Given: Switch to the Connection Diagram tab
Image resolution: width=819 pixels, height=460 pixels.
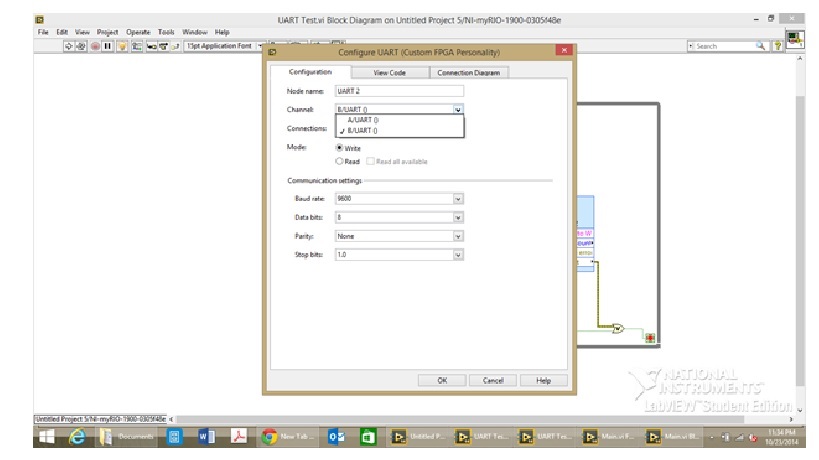Looking at the screenshot, I should (469, 73).
